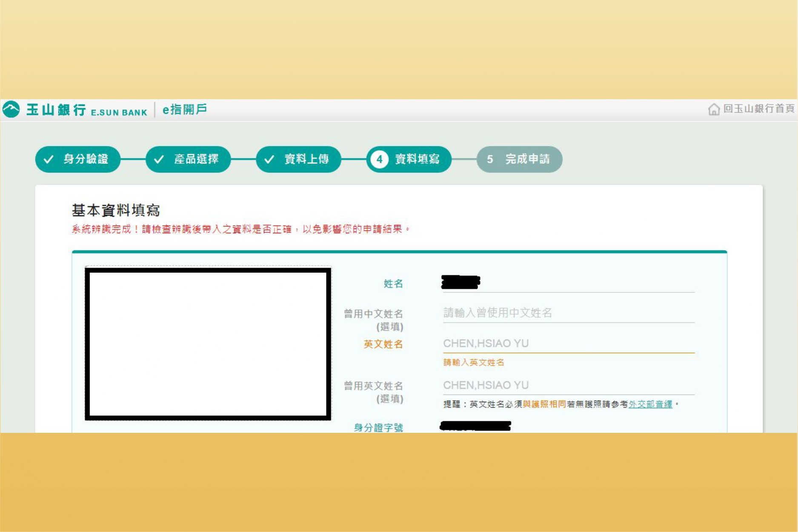The image size is (798, 532).
Task: Click the 姓名 input field
Action: (569, 283)
